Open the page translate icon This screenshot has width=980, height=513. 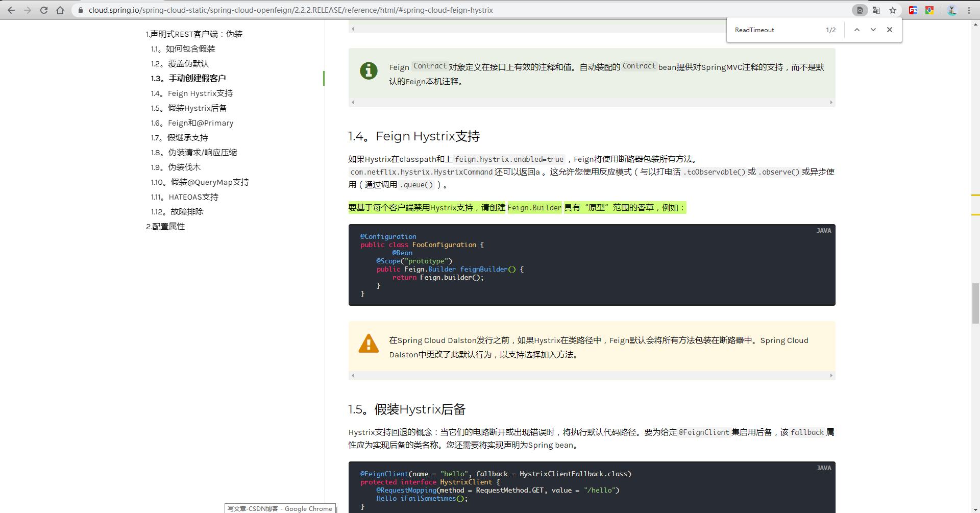876,10
